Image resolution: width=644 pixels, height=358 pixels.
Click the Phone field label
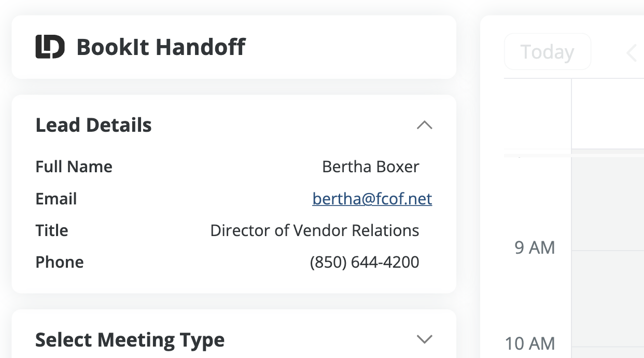pyautogui.click(x=59, y=263)
